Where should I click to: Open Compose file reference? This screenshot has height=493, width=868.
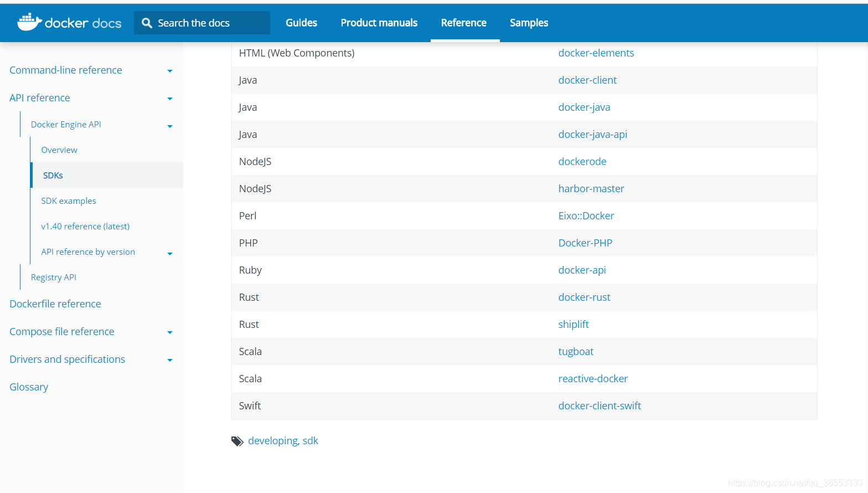coord(62,332)
